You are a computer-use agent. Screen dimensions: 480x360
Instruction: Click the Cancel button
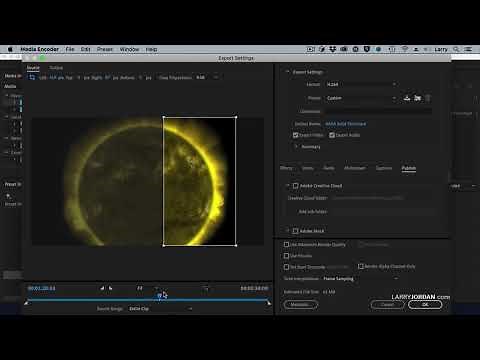pos(387,304)
